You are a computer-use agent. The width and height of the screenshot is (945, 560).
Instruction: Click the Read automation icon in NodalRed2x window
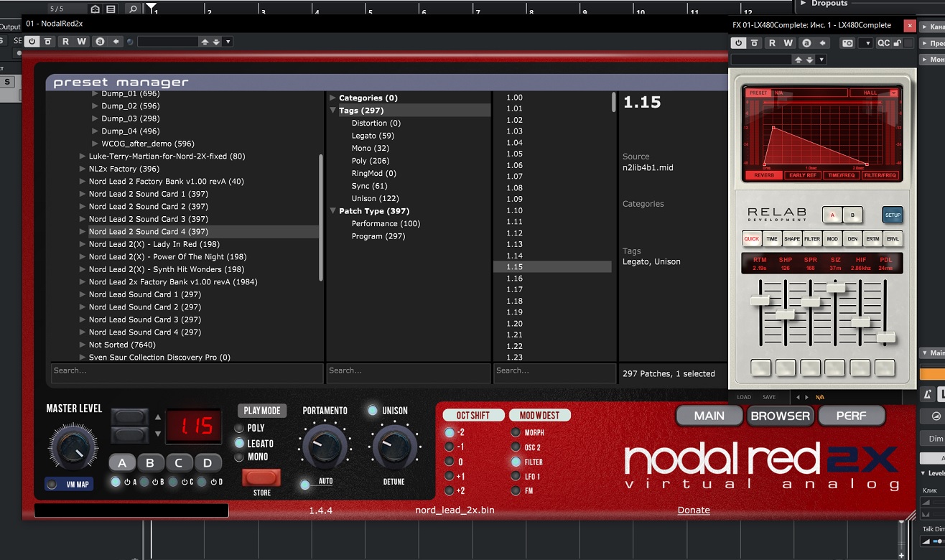[65, 42]
